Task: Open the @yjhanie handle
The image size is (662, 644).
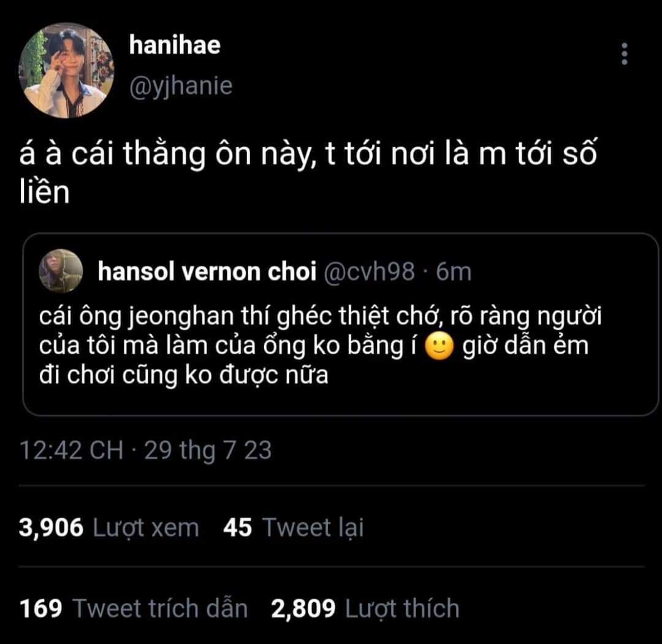Action: click(x=181, y=86)
